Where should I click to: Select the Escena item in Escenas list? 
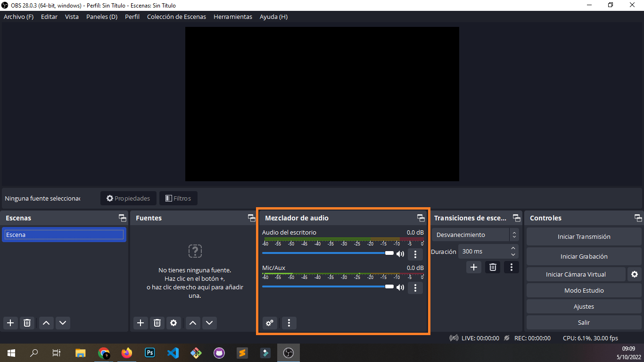coord(64,235)
